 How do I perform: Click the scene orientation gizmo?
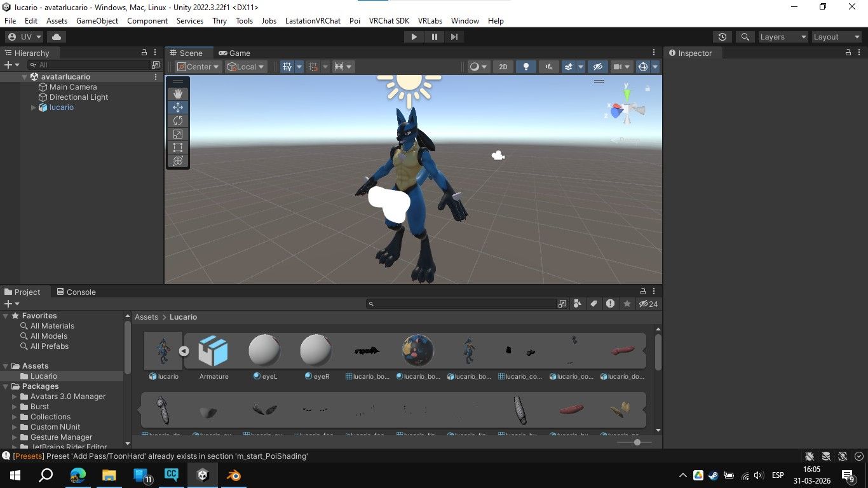click(627, 109)
